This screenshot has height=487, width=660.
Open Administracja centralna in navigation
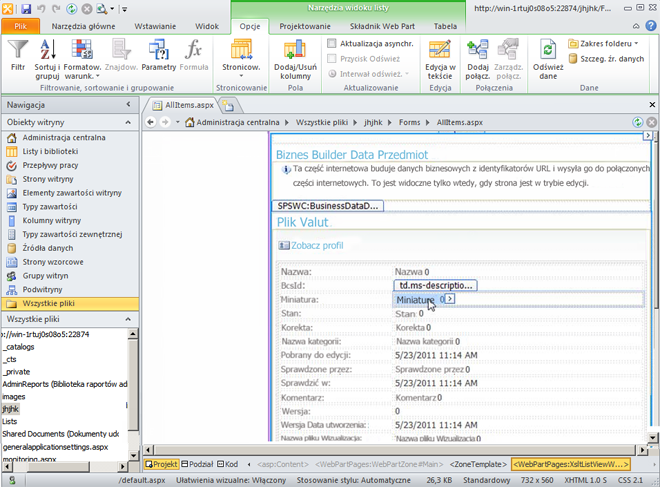click(x=64, y=138)
